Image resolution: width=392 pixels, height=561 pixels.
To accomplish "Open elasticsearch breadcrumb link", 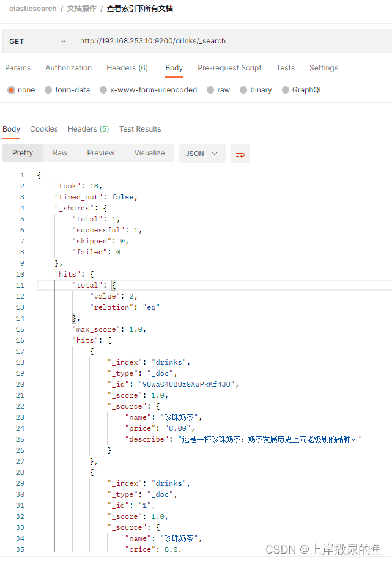I will (x=33, y=9).
